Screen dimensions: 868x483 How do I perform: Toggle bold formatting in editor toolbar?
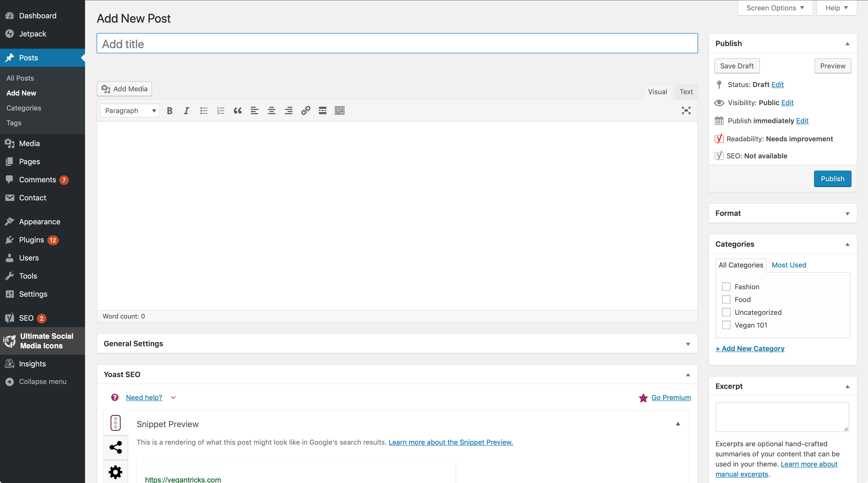tap(170, 111)
